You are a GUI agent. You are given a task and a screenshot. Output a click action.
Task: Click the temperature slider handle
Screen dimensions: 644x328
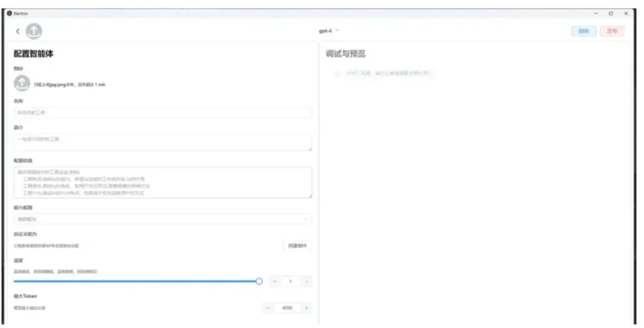[259, 281]
